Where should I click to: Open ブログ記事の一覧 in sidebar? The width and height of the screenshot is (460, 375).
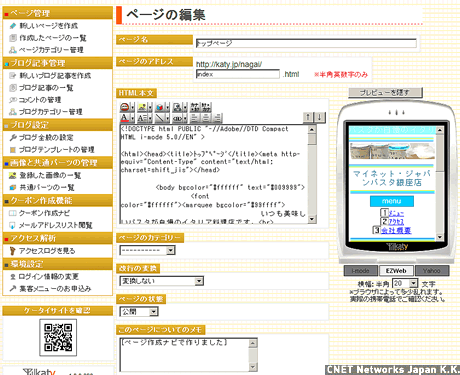coord(46,88)
